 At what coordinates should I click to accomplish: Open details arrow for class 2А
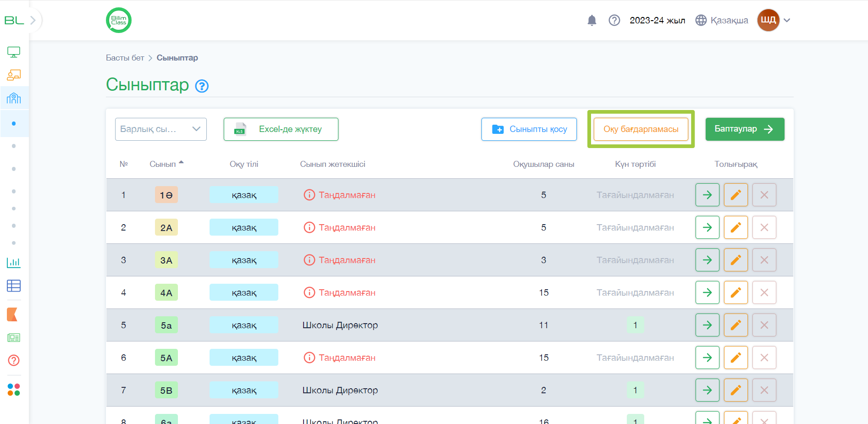[708, 227]
